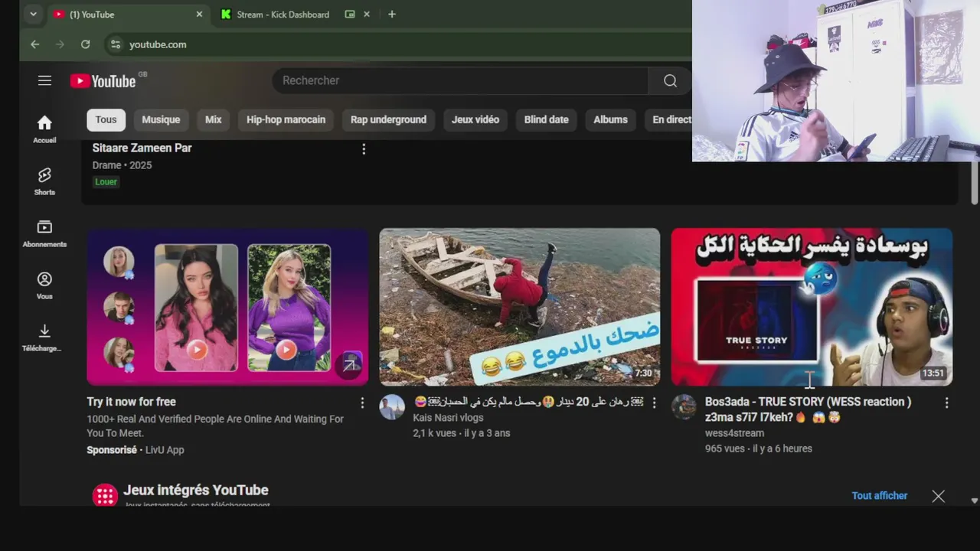
Task: Select the Mix filter chip
Action: [214, 119]
